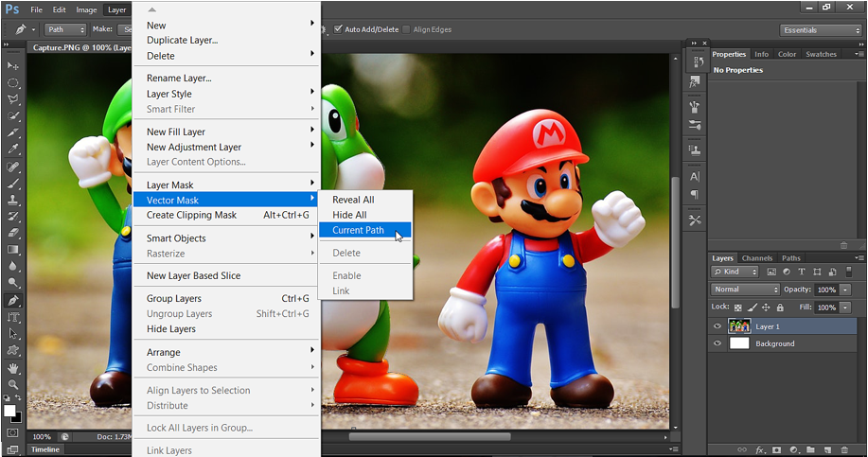Image resolution: width=868 pixels, height=457 pixels.
Task: Select the Dodge tool
Action: tap(12, 283)
